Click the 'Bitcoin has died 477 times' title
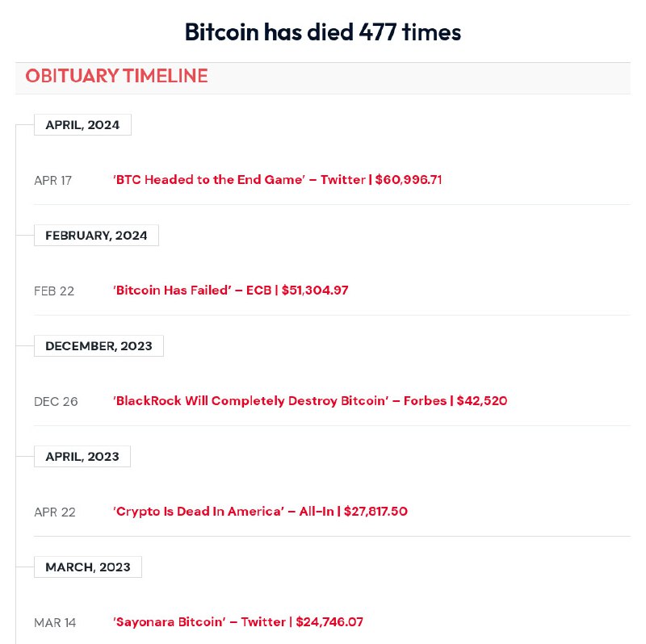The image size is (646, 644). click(323, 32)
